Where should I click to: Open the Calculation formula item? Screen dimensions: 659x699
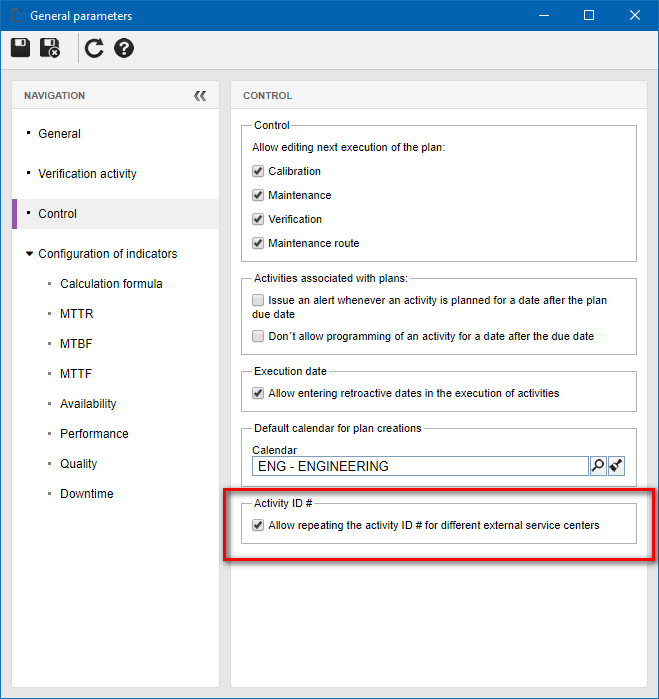pyautogui.click(x=111, y=284)
